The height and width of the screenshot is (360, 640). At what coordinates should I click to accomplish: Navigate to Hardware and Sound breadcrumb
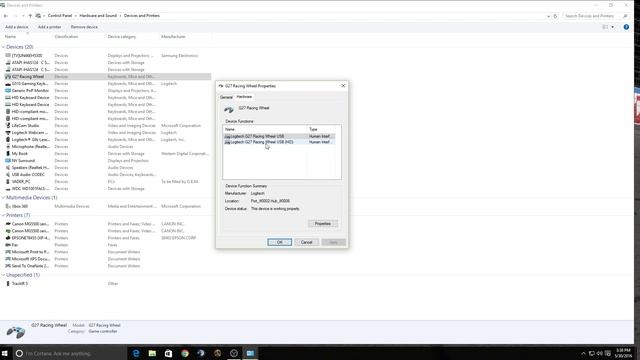pos(98,16)
